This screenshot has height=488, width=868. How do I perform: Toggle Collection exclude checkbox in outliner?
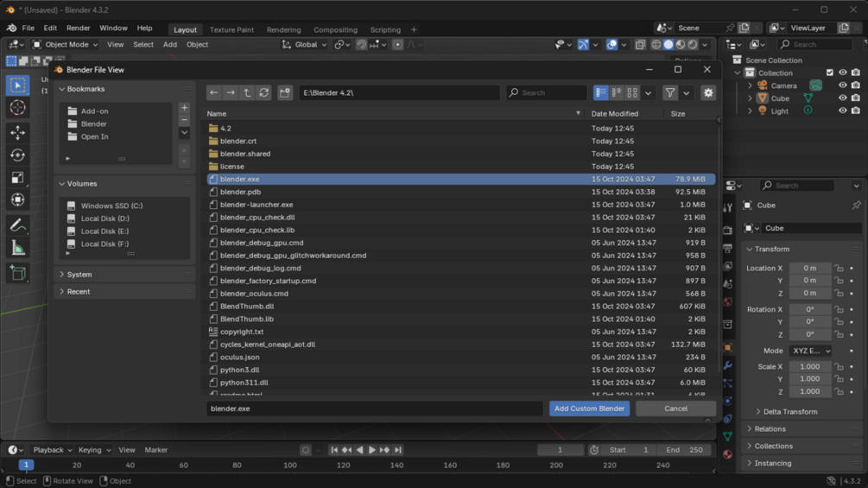(829, 73)
